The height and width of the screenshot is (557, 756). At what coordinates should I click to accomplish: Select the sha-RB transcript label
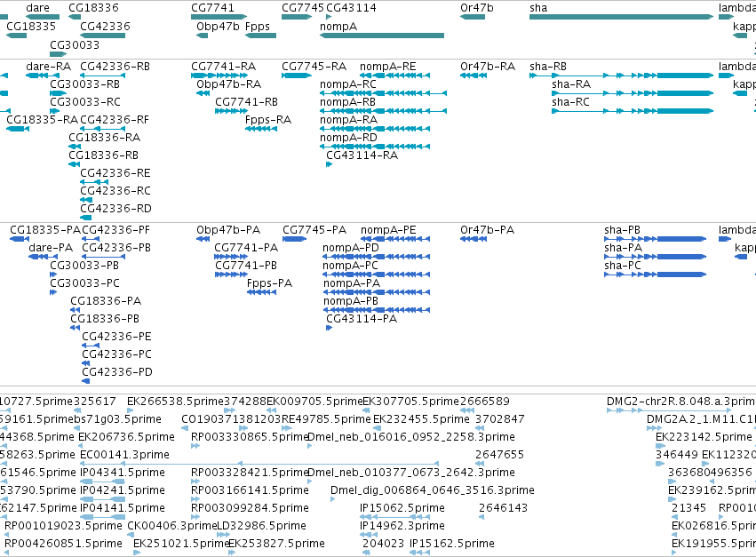(548, 66)
